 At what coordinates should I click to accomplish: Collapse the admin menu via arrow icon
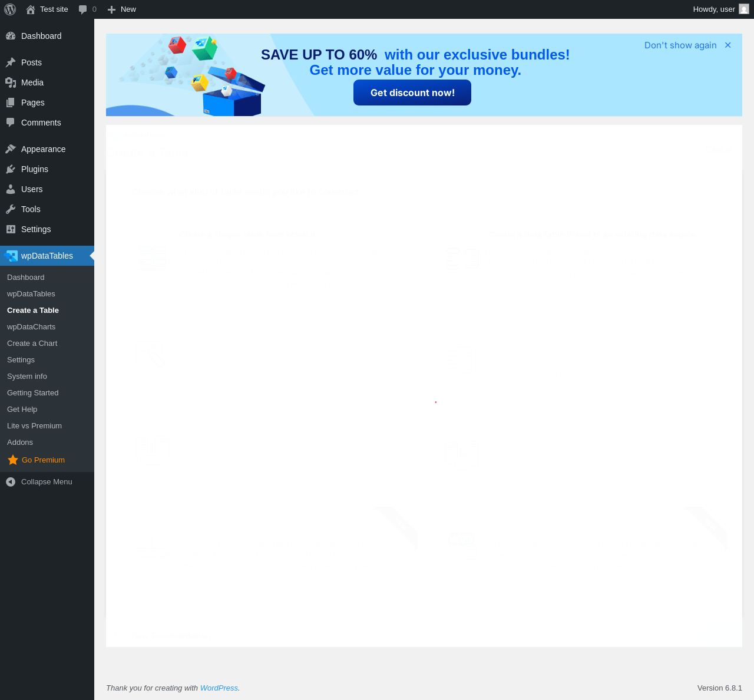click(11, 482)
